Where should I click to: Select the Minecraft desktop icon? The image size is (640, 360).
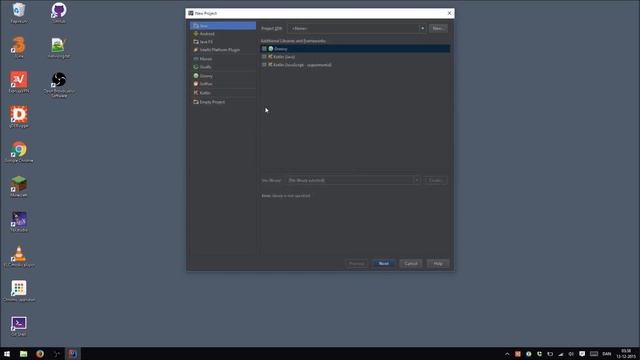tap(19, 187)
